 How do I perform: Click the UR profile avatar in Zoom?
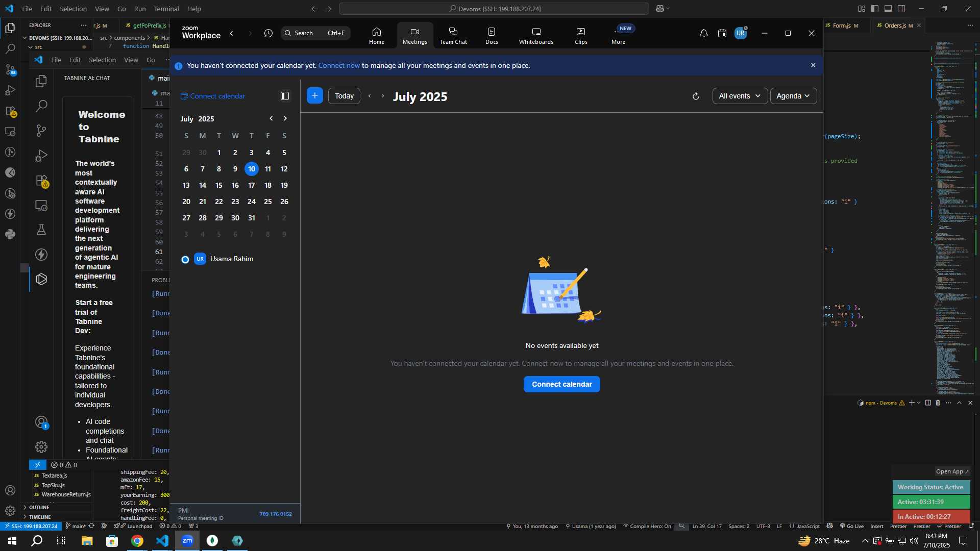[741, 33]
